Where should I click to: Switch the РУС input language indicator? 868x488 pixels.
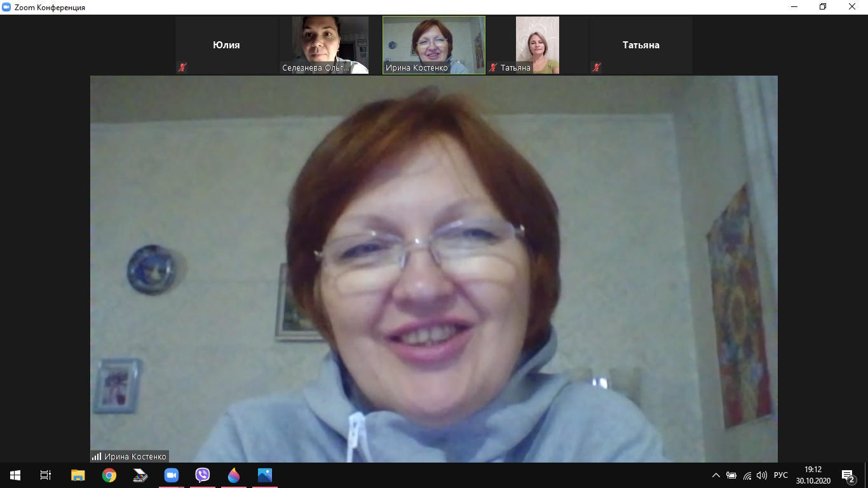click(781, 475)
